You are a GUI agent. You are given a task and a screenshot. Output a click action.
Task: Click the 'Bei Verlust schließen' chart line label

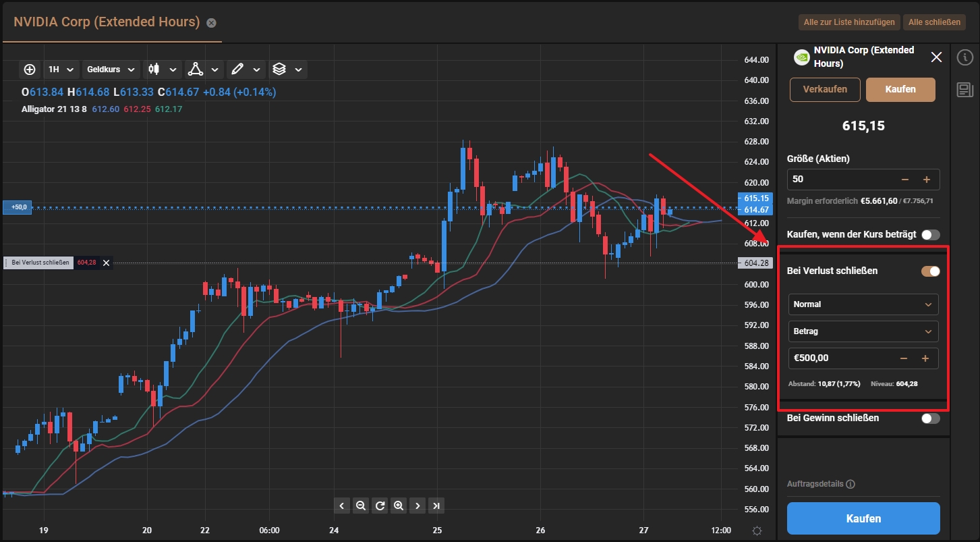[41, 263]
